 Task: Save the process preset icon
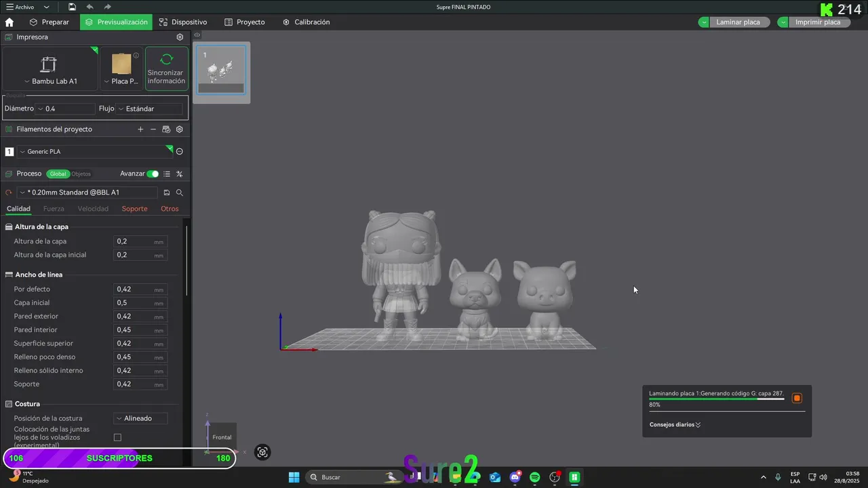167,192
